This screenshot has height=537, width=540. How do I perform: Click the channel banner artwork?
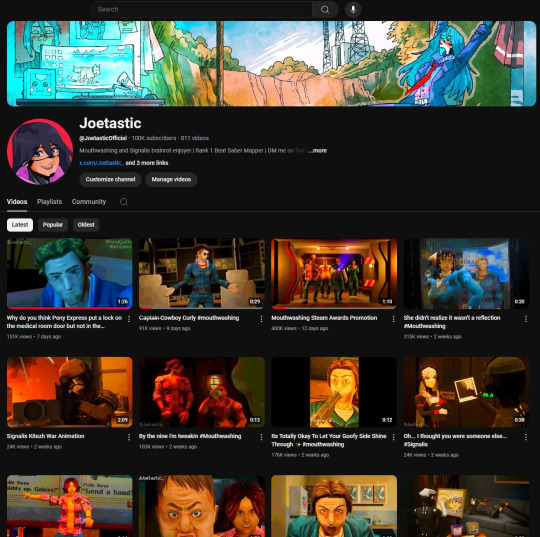(271, 64)
